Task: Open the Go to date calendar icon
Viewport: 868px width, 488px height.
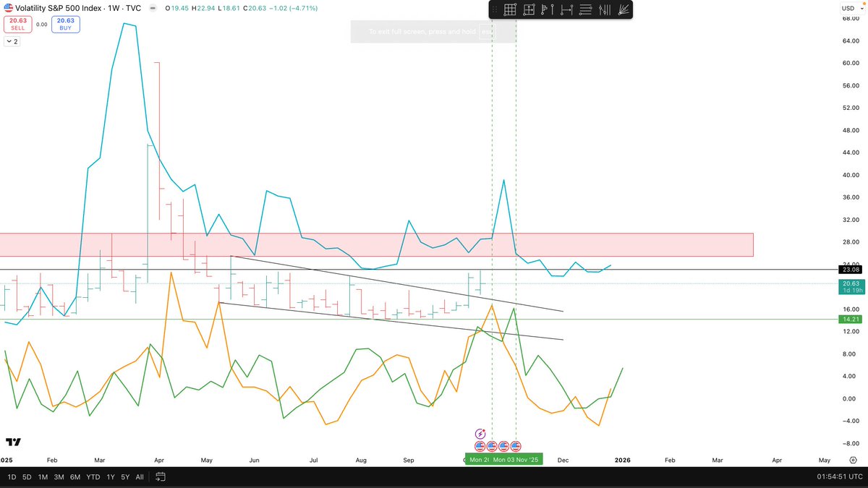Action: click(161, 476)
